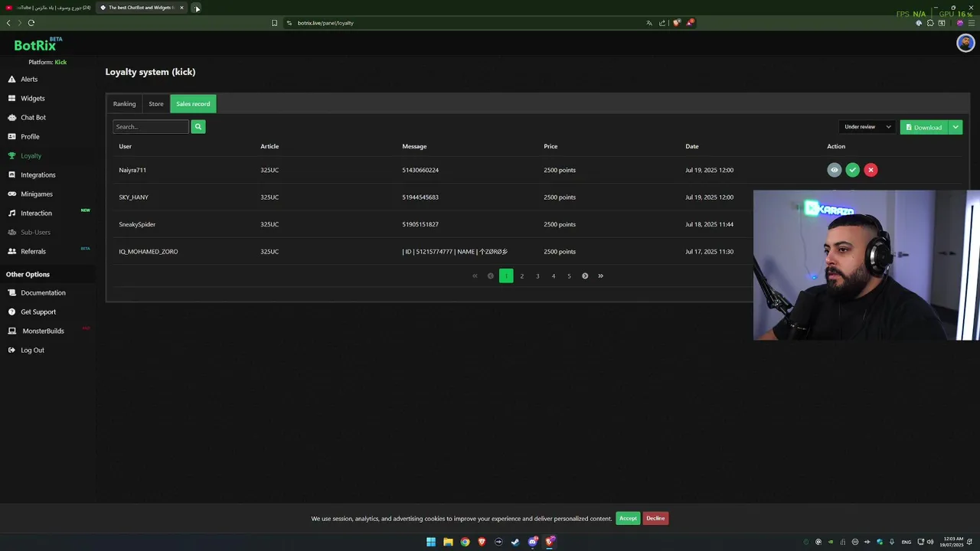
Task: Open the Documentation link
Action: point(43,292)
